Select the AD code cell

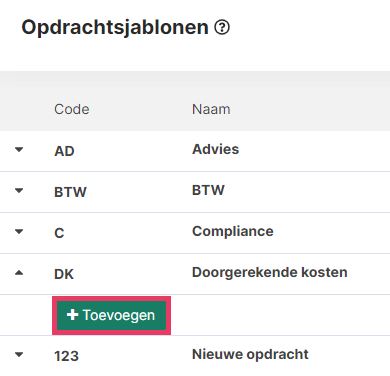[64, 151]
